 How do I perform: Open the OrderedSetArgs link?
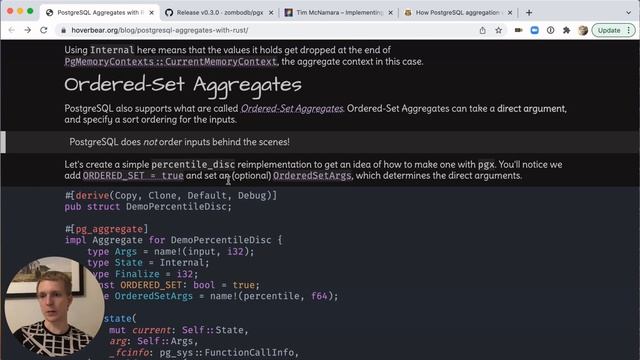coord(312,176)
